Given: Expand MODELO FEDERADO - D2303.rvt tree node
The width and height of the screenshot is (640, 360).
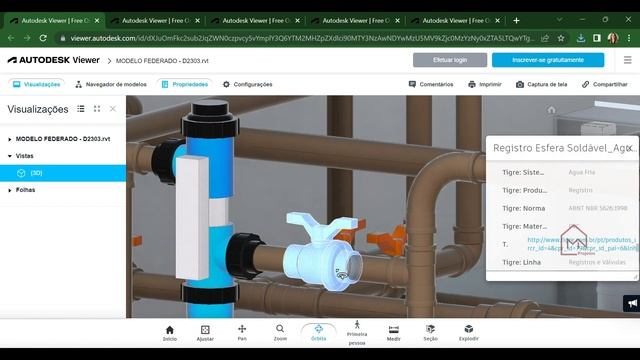Looking at the screenshot, I should [x=10, y=139].
